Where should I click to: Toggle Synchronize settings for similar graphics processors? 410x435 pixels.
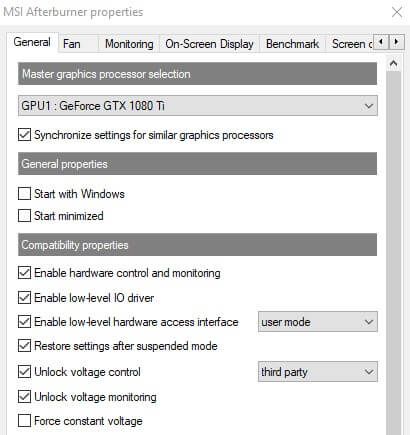pos(24,135)
